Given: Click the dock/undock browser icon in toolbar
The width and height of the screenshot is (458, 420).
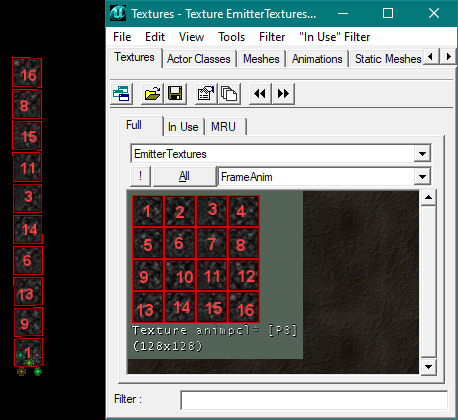Looking at the screenshot, I should coord(121,94).
